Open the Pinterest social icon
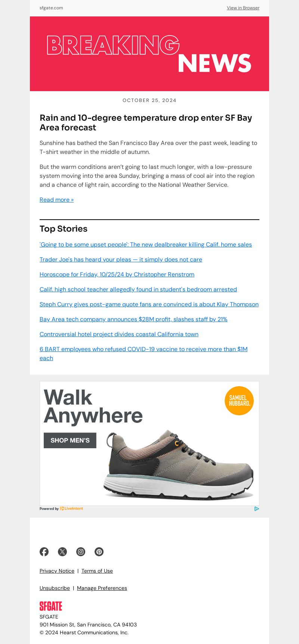Screen dimensions: 299x644 (99, 552)
